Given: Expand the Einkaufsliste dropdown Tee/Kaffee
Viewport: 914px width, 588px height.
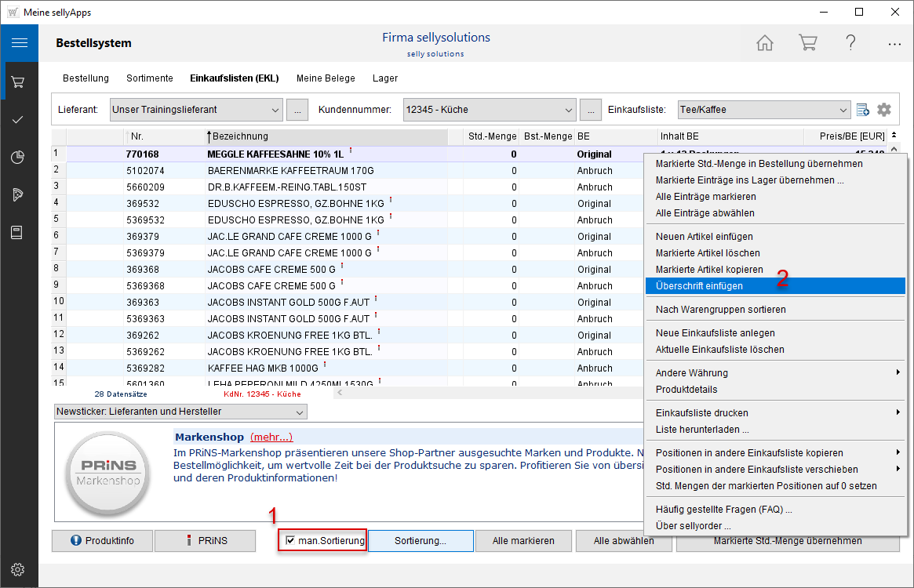Looking at the screenshot, I should point(843,110).
